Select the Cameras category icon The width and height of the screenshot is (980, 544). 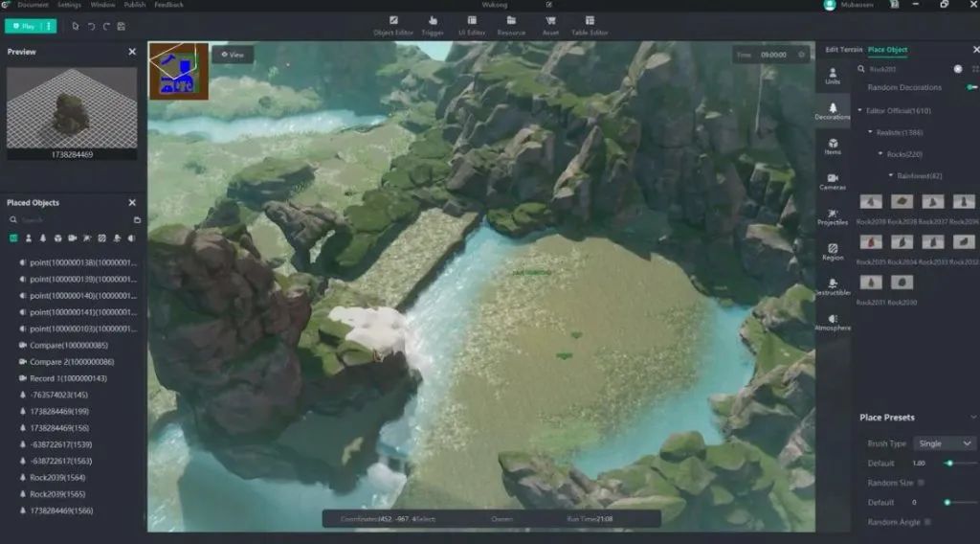click(833, 181)
